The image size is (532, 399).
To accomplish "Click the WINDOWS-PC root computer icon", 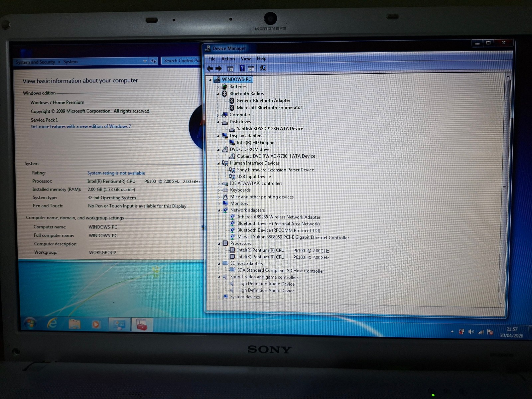I will tap(217, 79).
